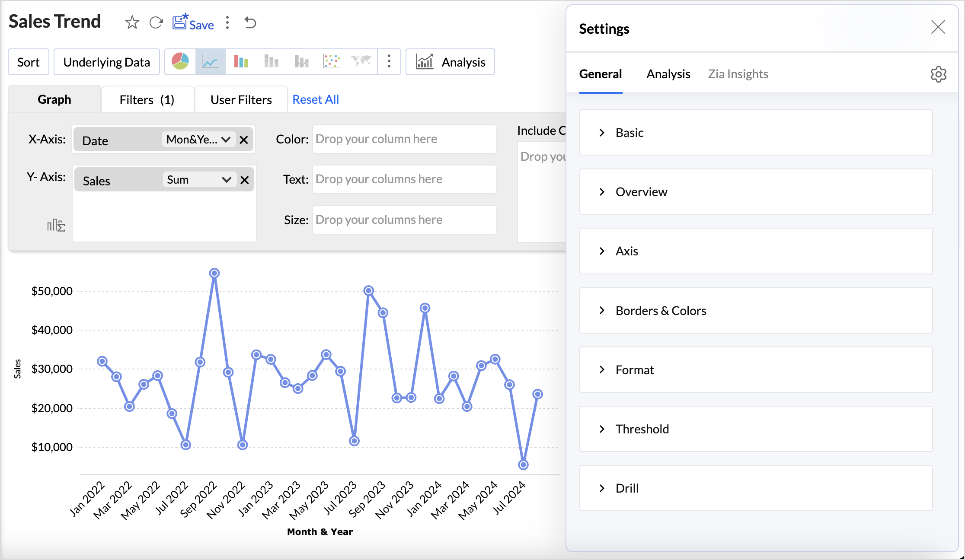Click the Size columns drop field
Screen dimensions: 965x560
[405, 220]
